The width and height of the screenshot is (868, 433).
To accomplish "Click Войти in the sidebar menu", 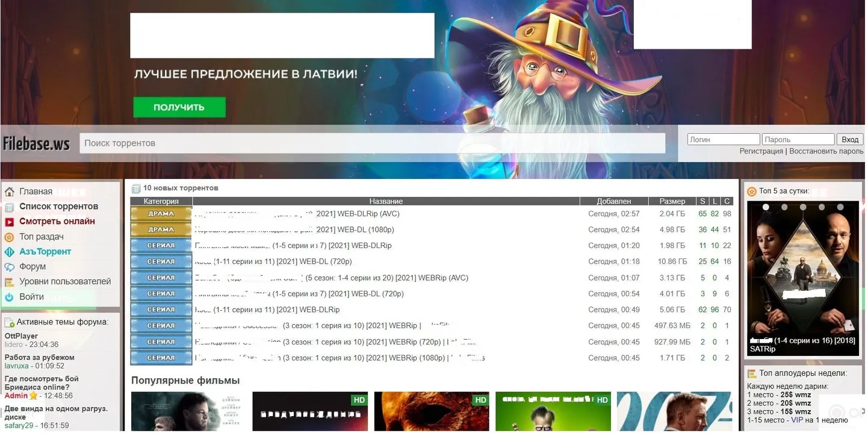I will pos(31,297).
